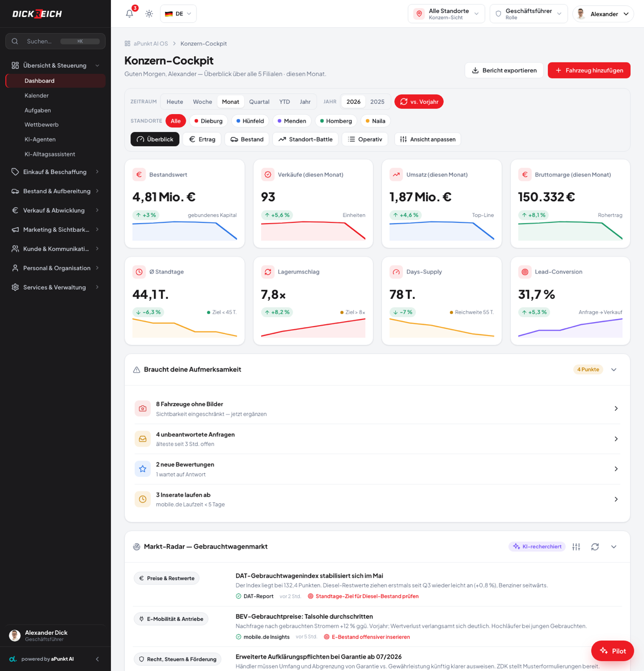Click the camera icon for missing images

(x=142, y=408)
